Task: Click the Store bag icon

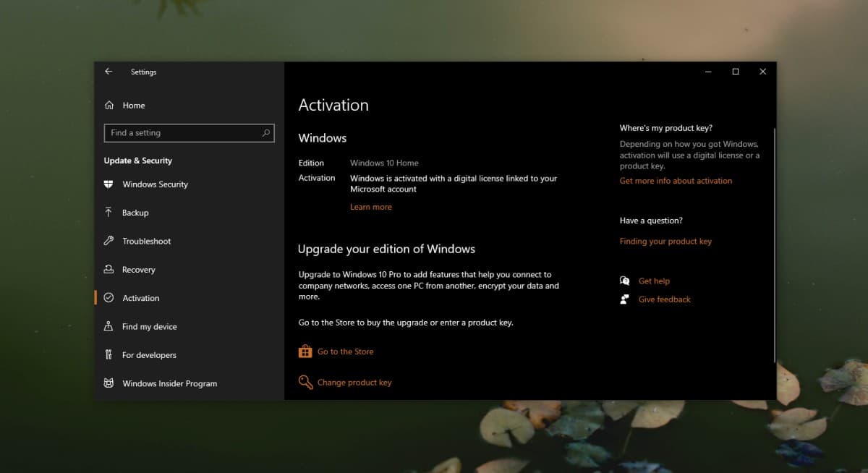Action: click(305, 351)
